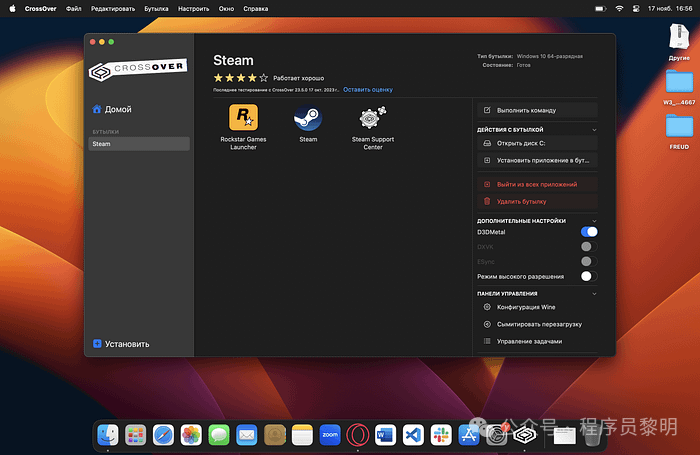Open Control Center in the menu bar

(x=636, y=8)
